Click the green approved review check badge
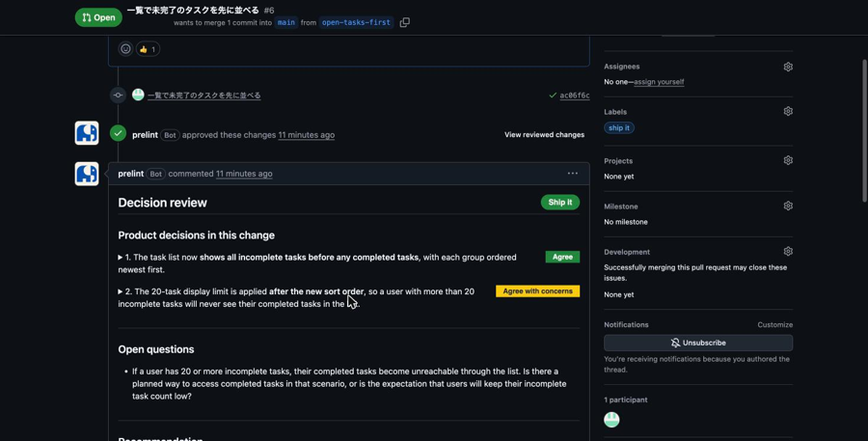Image resolution: width=868 pixels, height=441 pixels. click(x=118, y=133)
